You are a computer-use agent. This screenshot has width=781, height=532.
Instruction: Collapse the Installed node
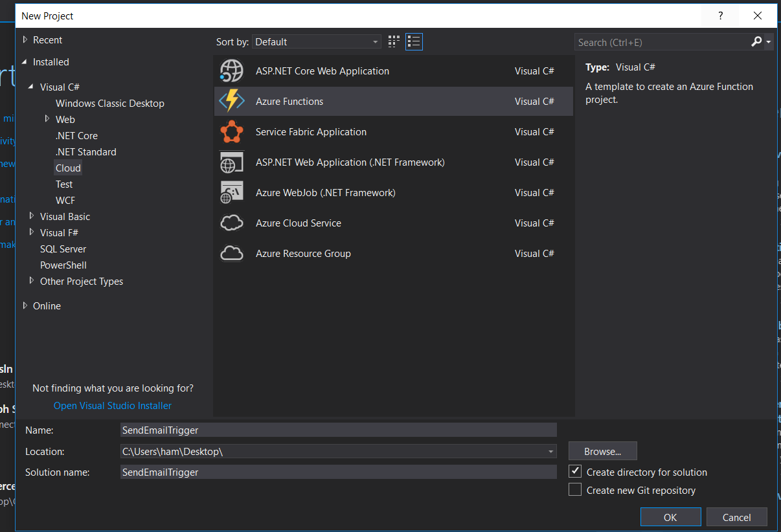[25, 62]
